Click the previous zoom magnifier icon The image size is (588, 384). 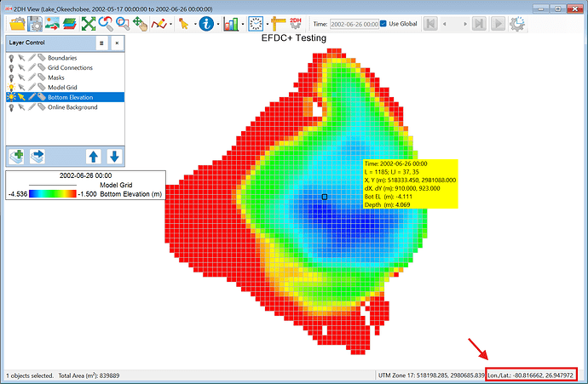(x=106, y=24)
